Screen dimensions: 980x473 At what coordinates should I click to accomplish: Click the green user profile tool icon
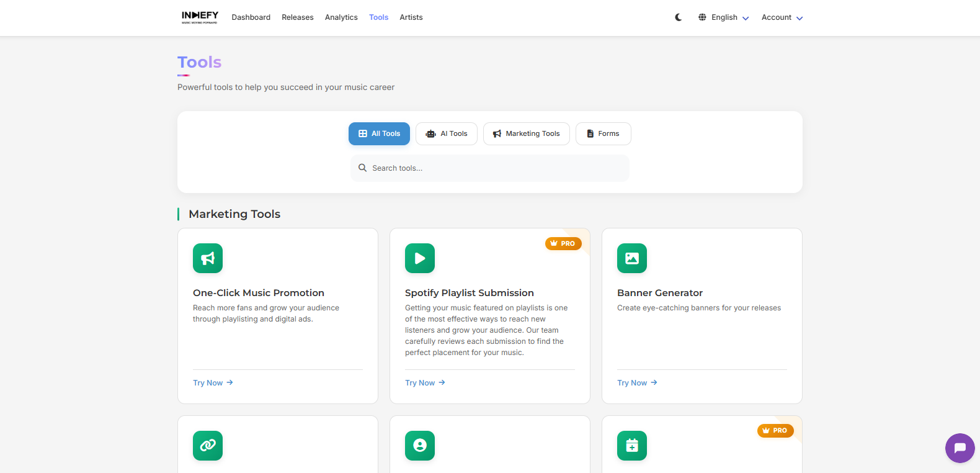[420, 446]
